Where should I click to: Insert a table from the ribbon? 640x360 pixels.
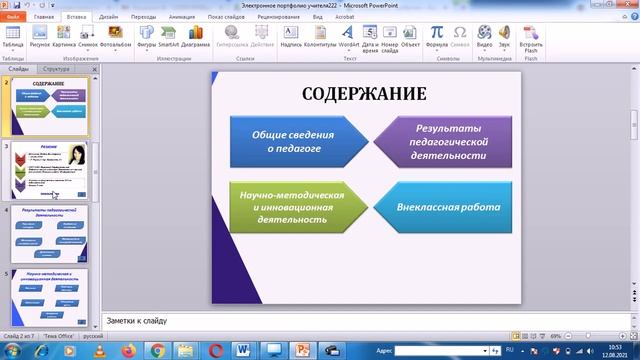pyautogui.click(x=13, y=37)
